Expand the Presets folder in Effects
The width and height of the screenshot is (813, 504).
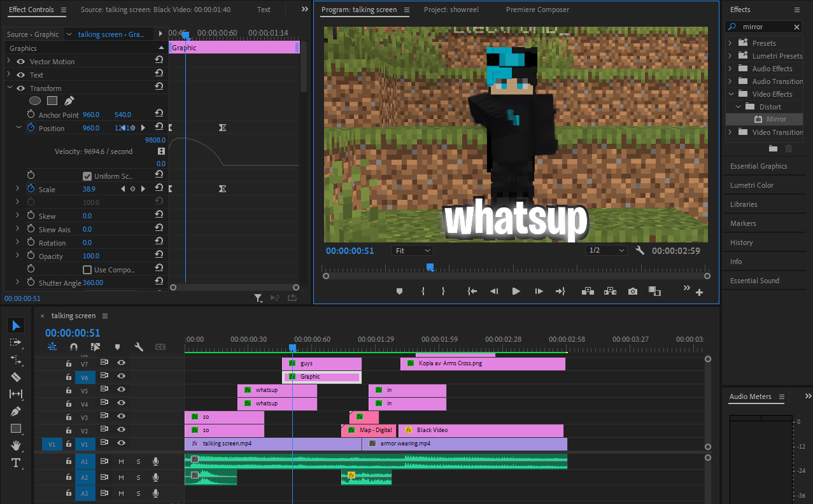pos(731,43)
